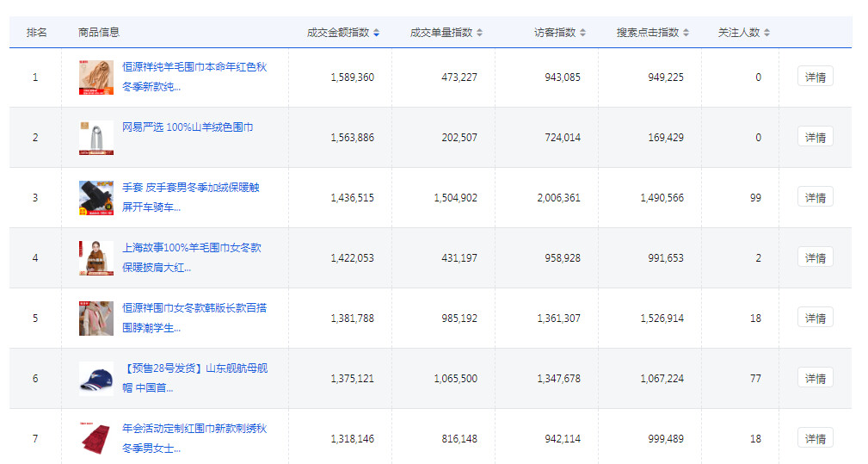The height and width of the screenshot is (464, 868).
Task: Sort by 搜索点击指数 column arrow icon
Action: (686, 33)
